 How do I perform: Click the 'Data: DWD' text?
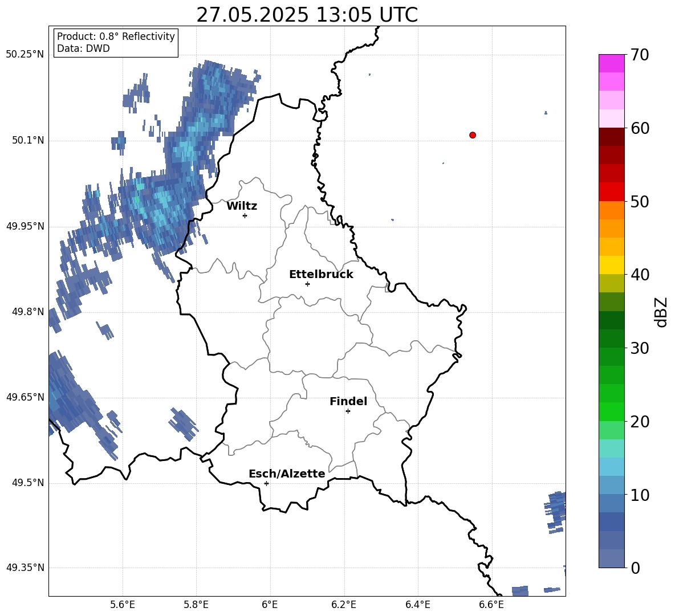(x=83, y=48)
